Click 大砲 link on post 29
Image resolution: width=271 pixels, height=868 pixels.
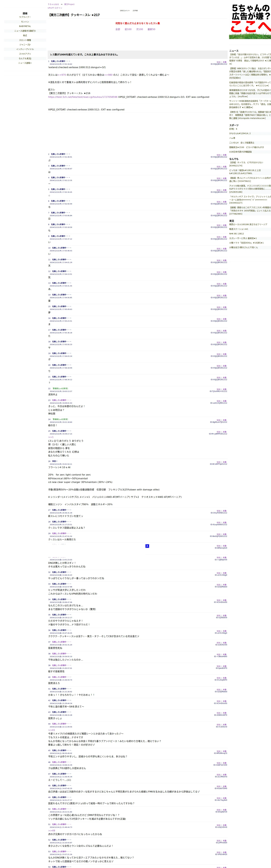(x=225, y=534)
